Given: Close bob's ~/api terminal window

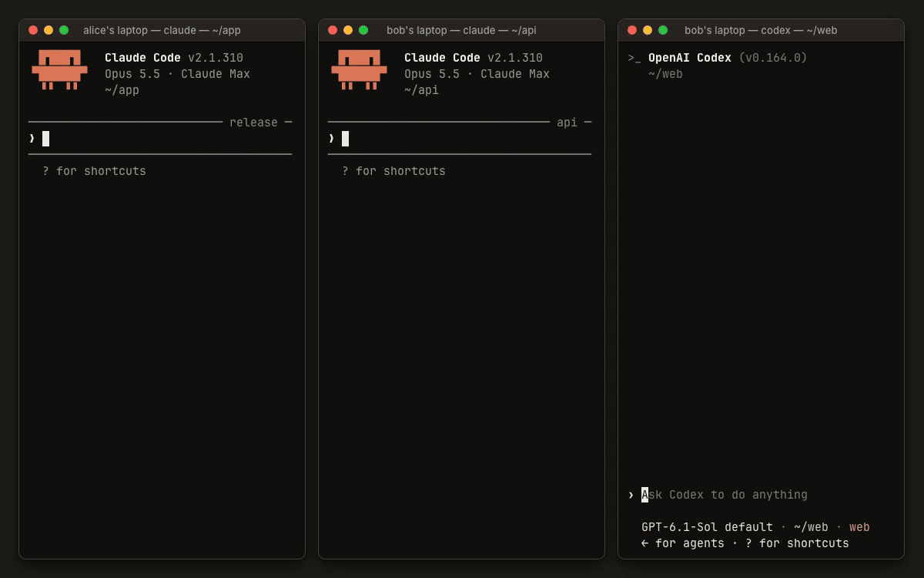Looking at the screenshot, I should [333, 30].
